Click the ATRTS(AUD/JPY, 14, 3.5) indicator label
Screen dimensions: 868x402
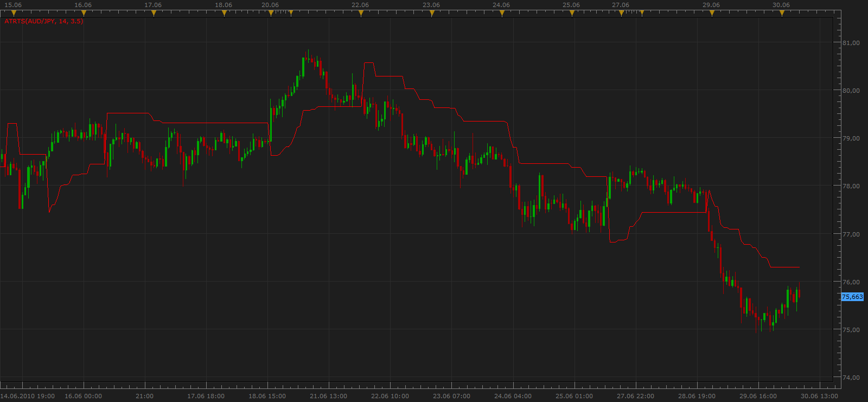click(44, 21)
